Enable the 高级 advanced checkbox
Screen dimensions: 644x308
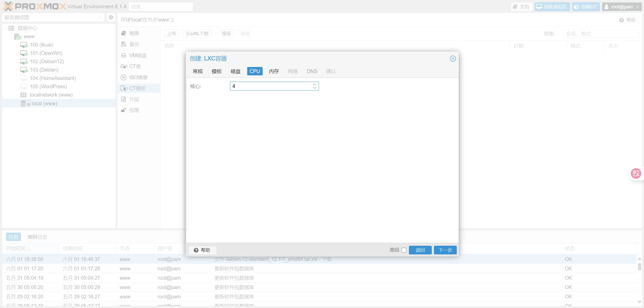404,250
